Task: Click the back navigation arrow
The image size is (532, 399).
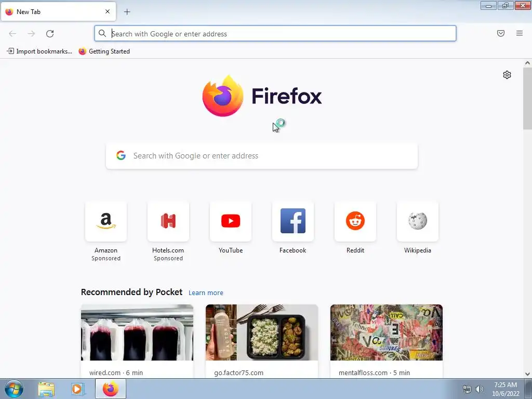Action: pyautogui.click(x=12, y=34)
